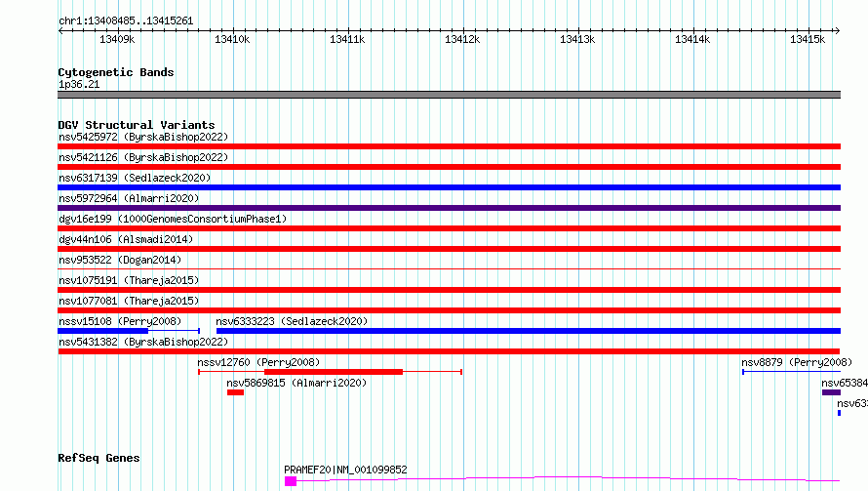Click the nsv5972964 (Almarri2020) label
Viewport: 868px width, 491px height.
pyautogui.click(x=129, y=198)
